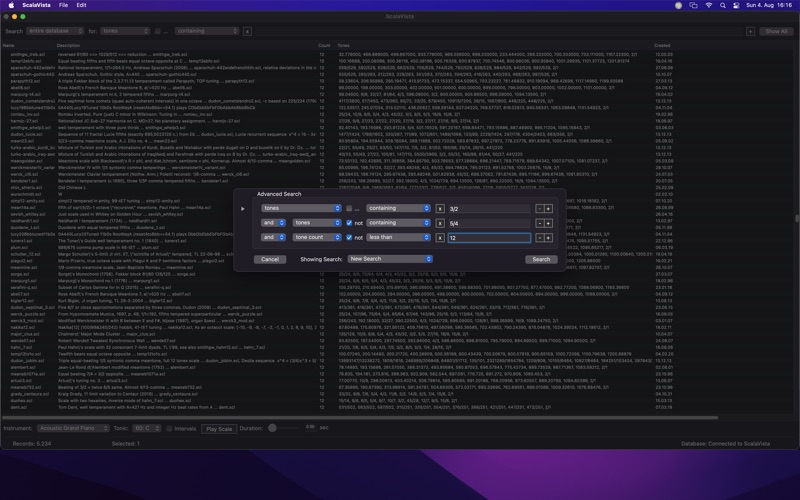Open the ScalaVista app menu
Screen dimensions: 800x500
click(x=36, y=5)
